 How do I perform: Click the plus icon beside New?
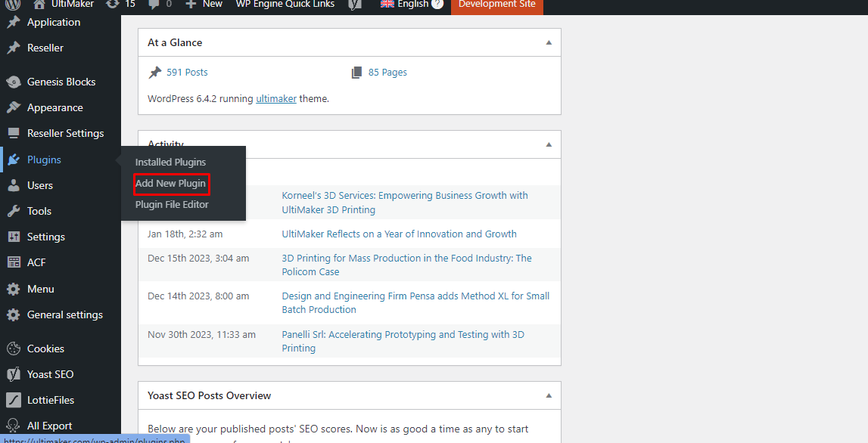point(191,5)
